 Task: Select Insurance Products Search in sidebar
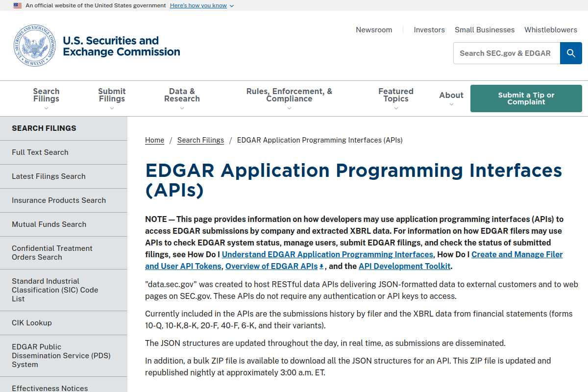click(x=64, y=200)
